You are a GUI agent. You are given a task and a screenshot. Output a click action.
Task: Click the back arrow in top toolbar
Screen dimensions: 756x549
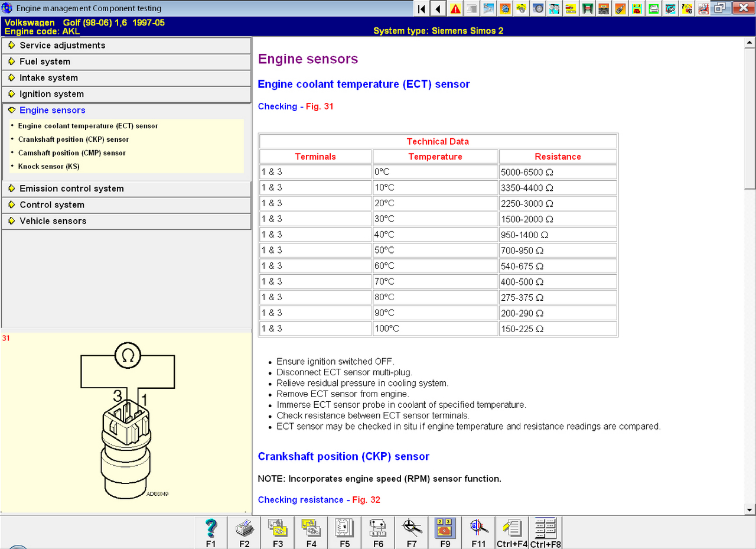click(438, 9)
